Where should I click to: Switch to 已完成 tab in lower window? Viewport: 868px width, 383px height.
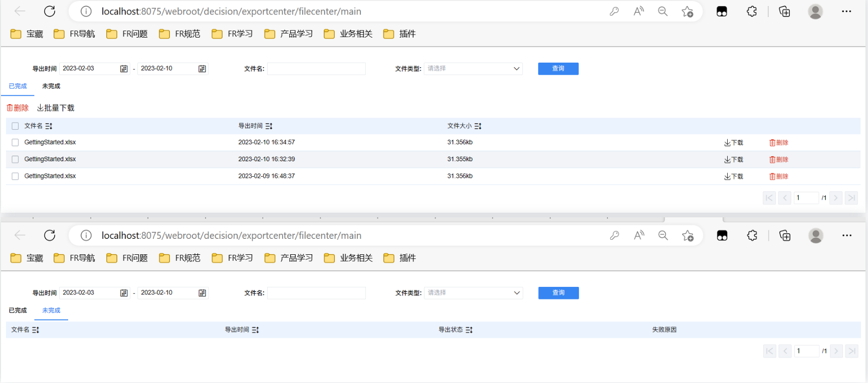[x=18, y=310]
